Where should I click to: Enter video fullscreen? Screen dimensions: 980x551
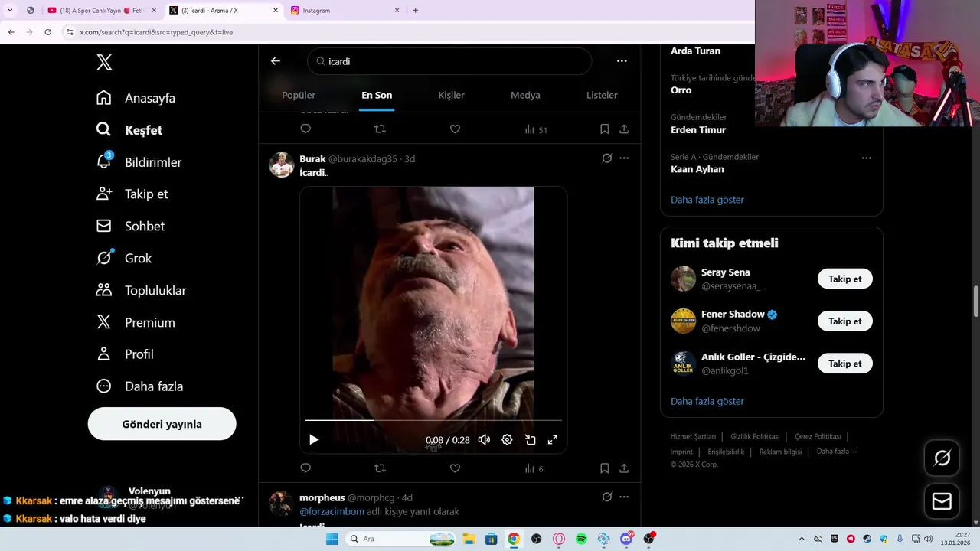point(553,440)
